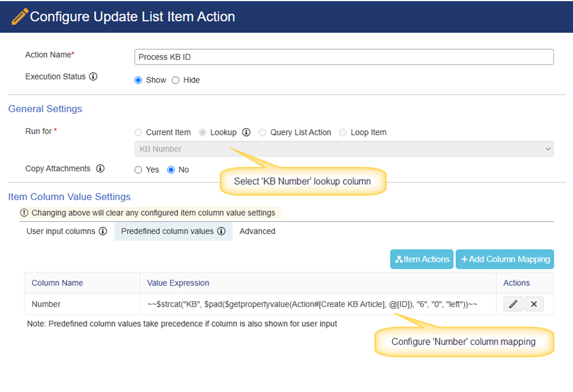Click the Copy Attachments info icon
This screenshot has height=392, width=573.
100,168
